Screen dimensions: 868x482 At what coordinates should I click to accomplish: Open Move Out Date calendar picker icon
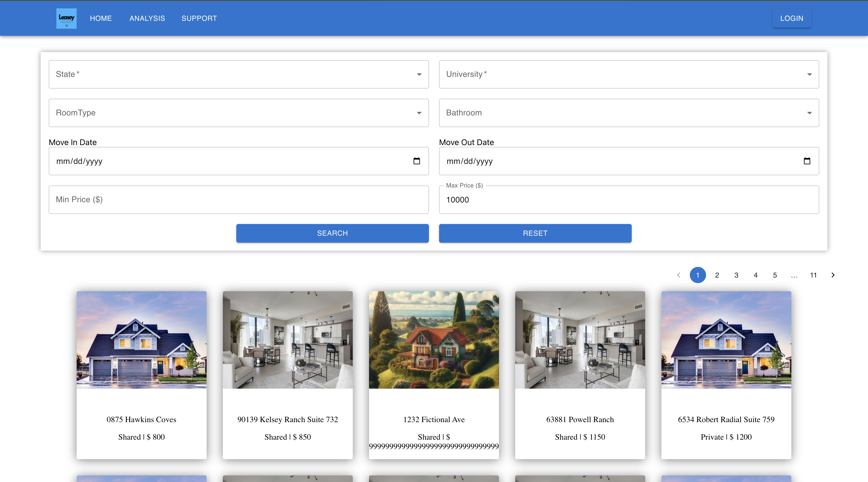point(807,161)
